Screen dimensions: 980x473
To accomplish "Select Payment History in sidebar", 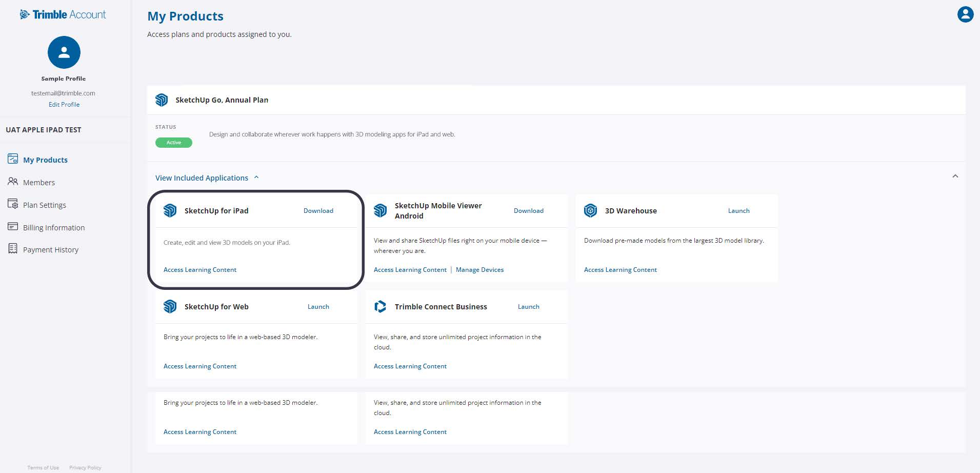I will pos(50,250).
